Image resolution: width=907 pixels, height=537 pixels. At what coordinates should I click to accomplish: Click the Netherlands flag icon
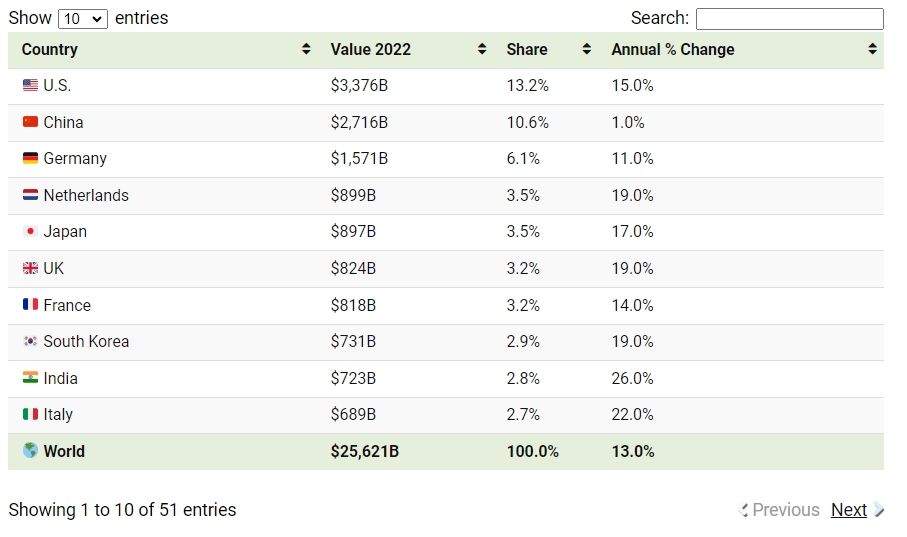coord(30,194)
